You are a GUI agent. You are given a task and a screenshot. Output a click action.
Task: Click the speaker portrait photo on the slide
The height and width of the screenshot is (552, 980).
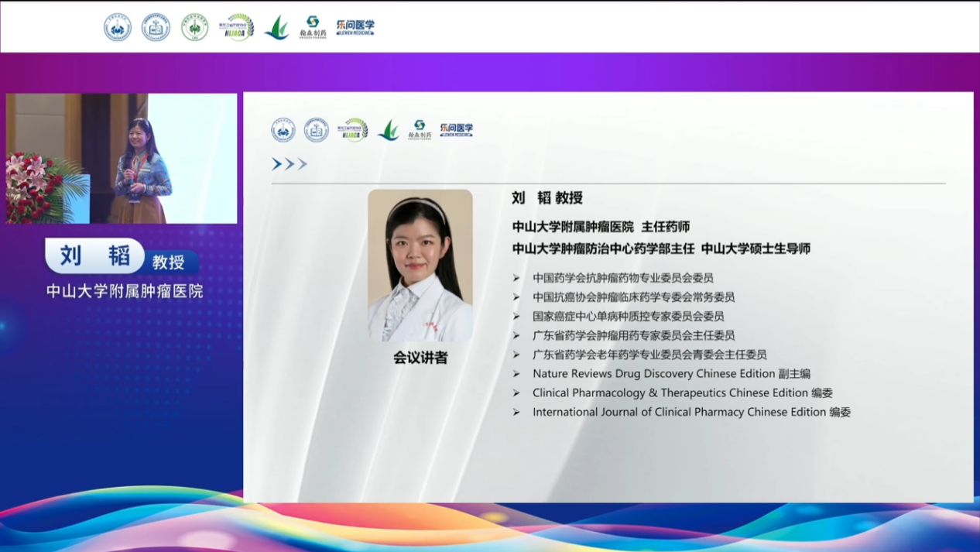[x=420, y=266]
